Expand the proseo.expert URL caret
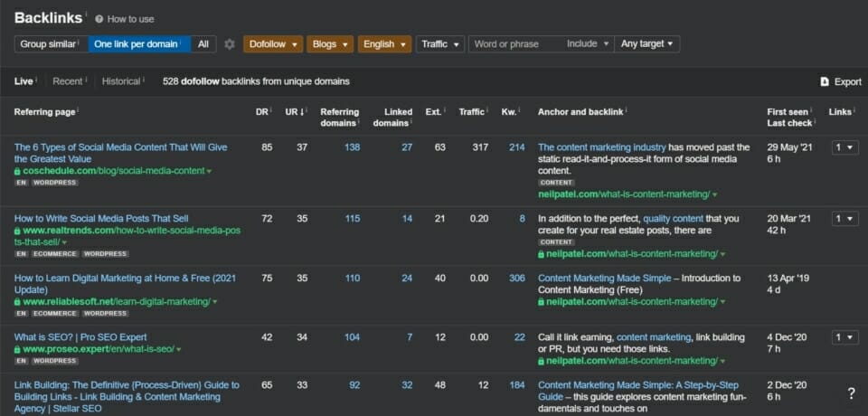 coord(179,350)
